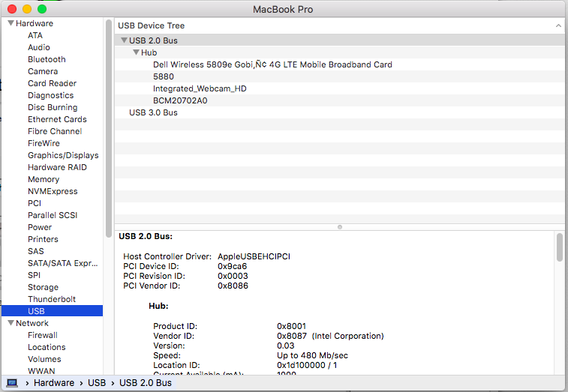568x392 pixels.
Task: Click the details pane vertical scrollbar
Action: tap(560, 248)
